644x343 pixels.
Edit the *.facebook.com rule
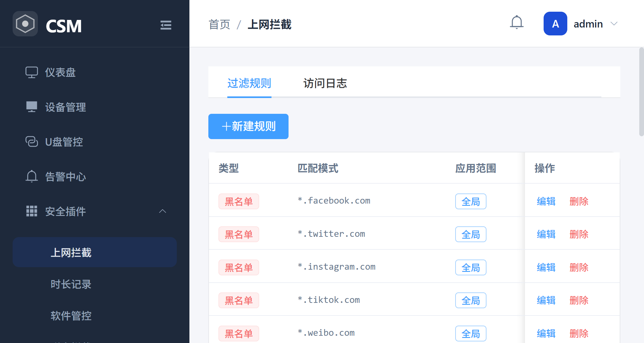coord(546,201)
